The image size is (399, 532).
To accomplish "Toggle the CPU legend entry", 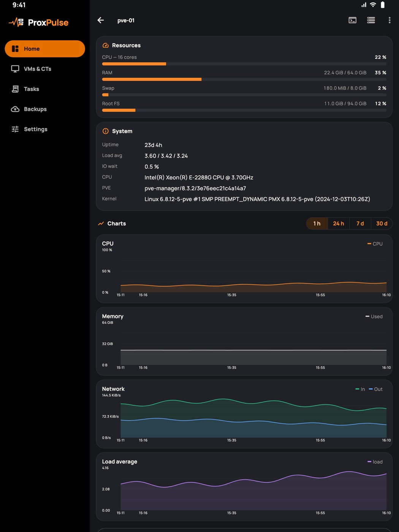I will 375,244.
